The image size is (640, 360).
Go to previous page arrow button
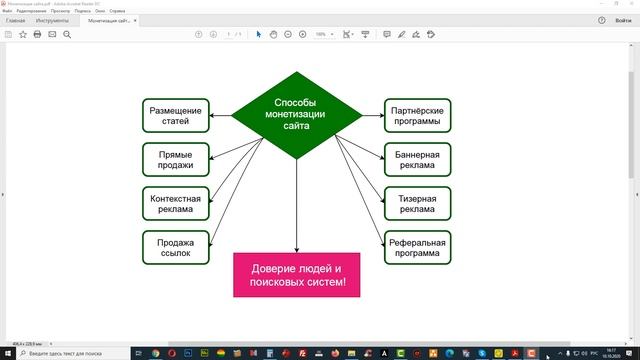tap(198, 34)
